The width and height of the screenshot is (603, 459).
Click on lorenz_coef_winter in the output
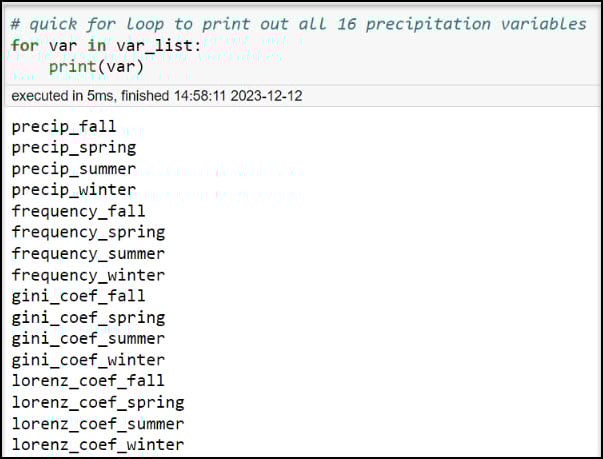coord(98,445)
